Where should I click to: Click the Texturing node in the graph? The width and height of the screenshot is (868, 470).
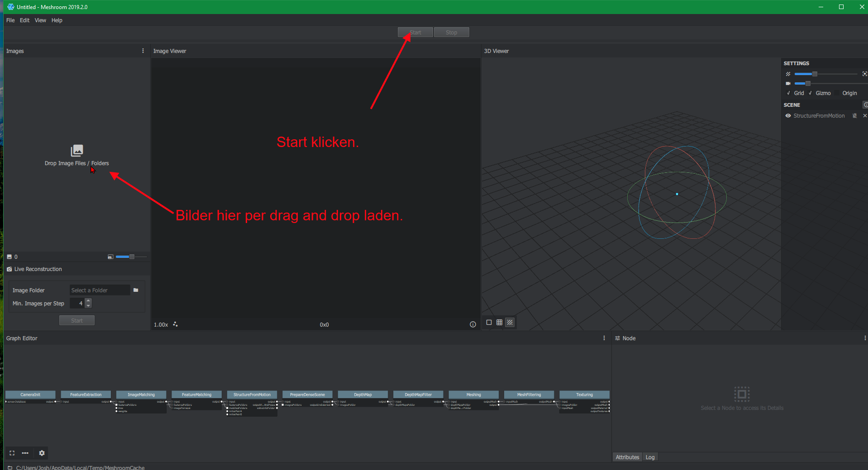coord(584,394)
